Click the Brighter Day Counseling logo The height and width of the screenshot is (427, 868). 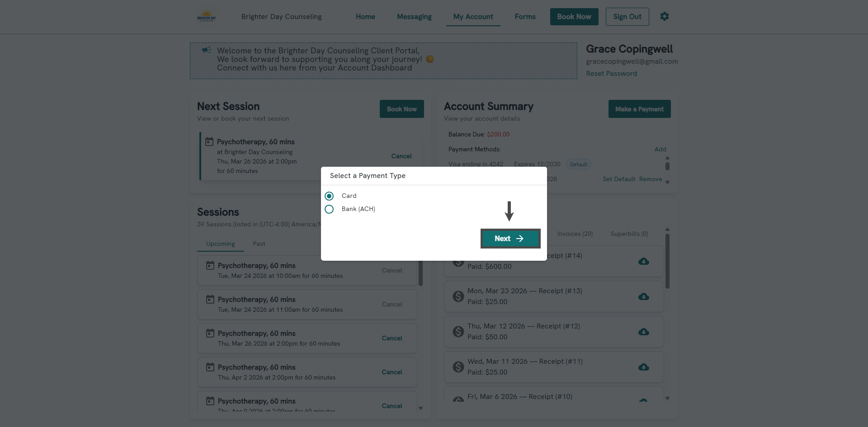207,17
